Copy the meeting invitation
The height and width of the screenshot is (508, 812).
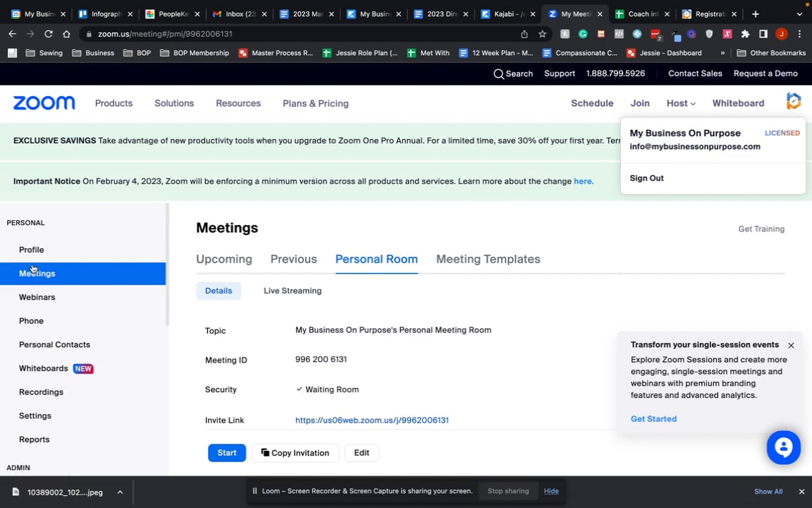click(295, 452)
